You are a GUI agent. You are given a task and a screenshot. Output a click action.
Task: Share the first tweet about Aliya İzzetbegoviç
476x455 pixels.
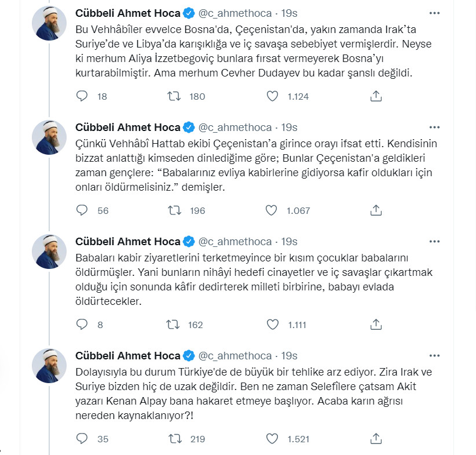click(x=375, y=96)
